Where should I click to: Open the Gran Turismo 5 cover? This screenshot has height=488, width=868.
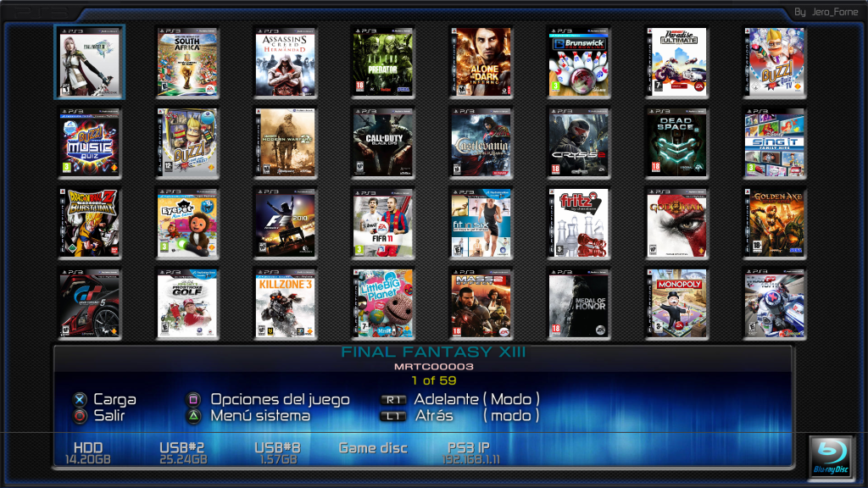tap(90, 304)
